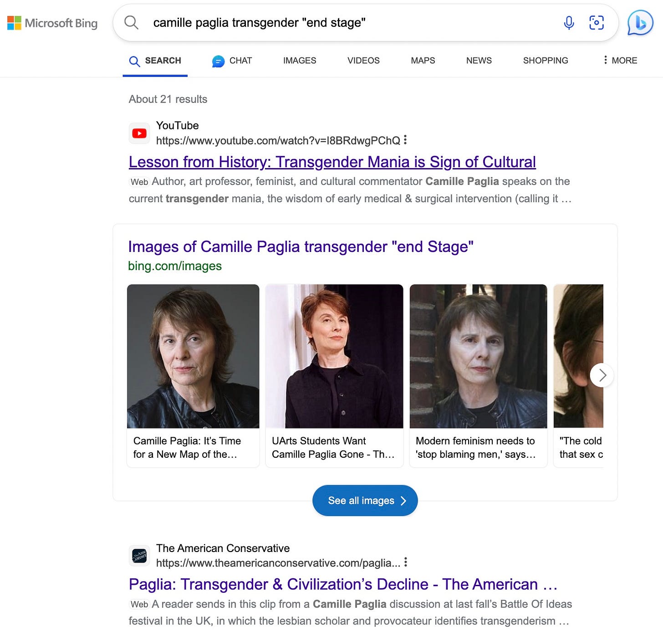The height and width of the screenshot is (644, 663).
Task: Click 'UArts Students Want Camille Paglia Gone' caption
Action: click(333, 447)
